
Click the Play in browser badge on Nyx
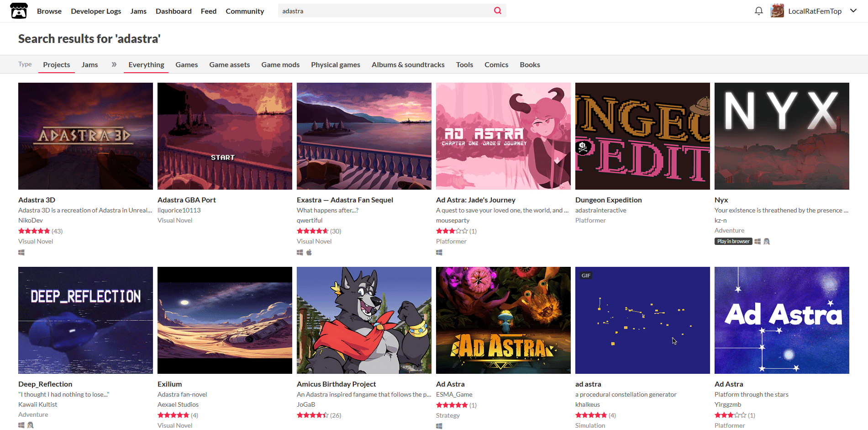pos(733,241)
